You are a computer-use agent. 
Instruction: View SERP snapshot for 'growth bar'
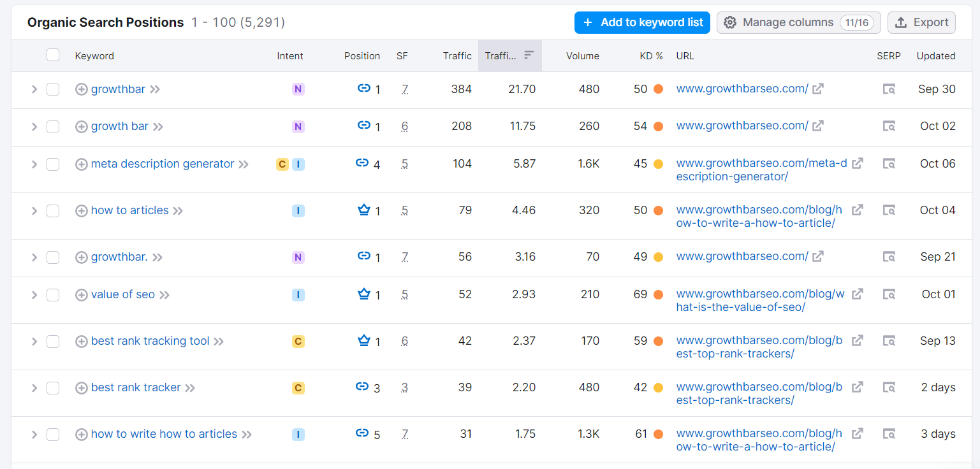[889, 126]
